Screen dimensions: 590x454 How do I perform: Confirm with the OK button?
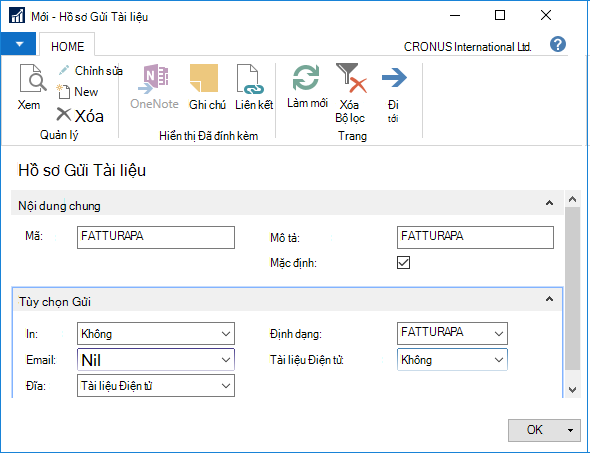pos(534,430)
